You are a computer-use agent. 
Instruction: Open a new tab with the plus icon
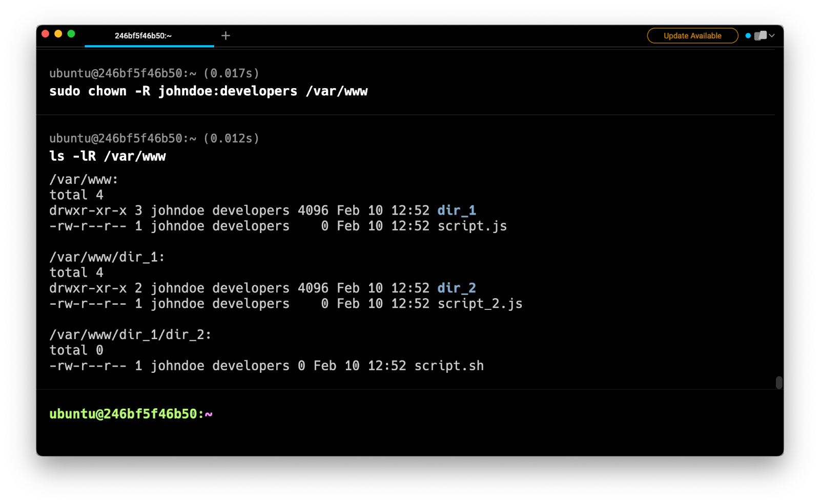point(225,35)
